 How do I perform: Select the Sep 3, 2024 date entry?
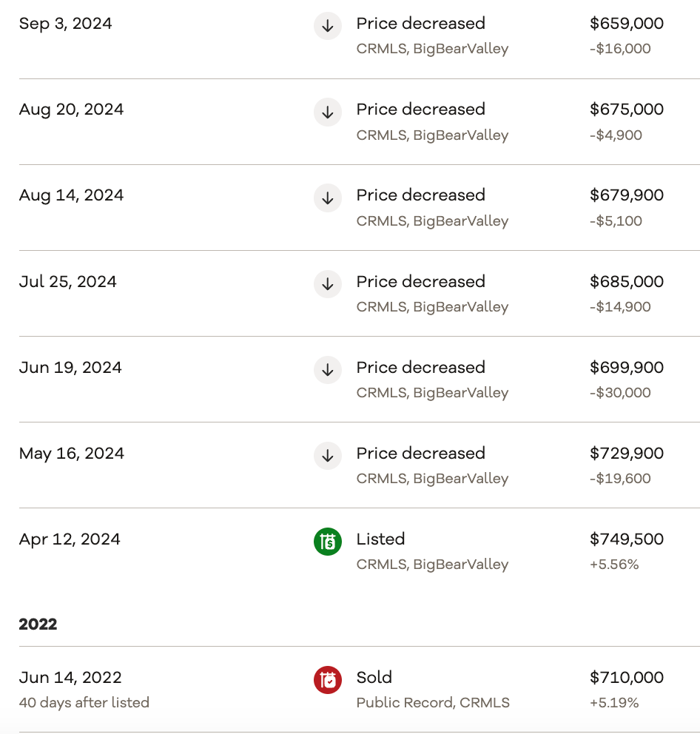[65, 24]
